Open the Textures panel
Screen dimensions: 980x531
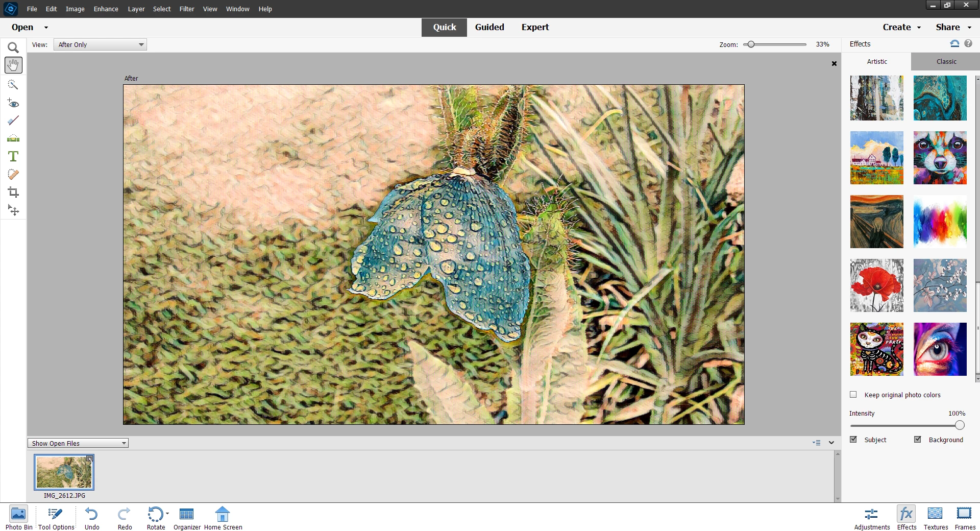(936, 518)
